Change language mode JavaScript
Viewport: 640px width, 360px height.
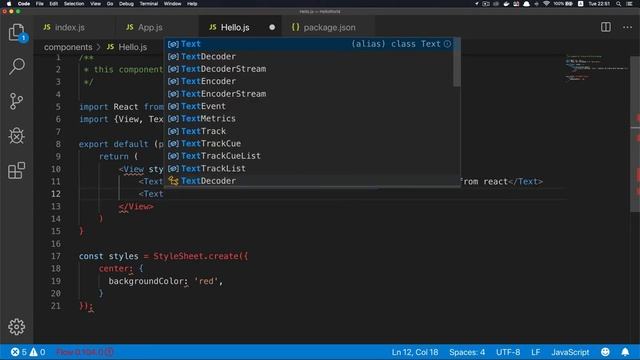pyautogui.click(x=570, y=352)
